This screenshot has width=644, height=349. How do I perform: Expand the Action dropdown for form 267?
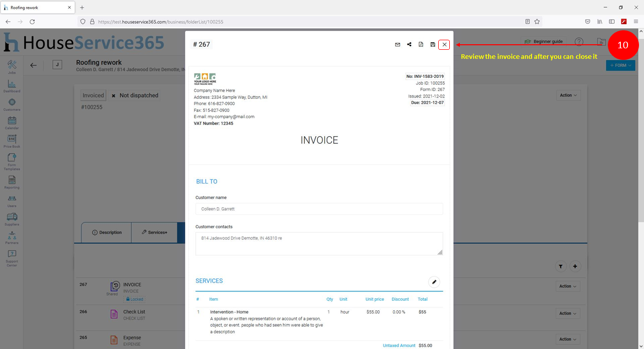click(569, 286)
